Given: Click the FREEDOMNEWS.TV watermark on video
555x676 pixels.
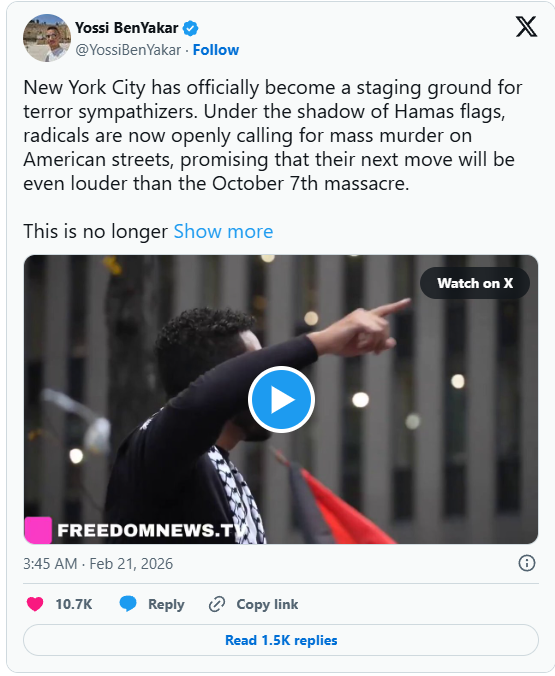Looking at the screenshot, I should pyautogui.click(x=152, y=530).
